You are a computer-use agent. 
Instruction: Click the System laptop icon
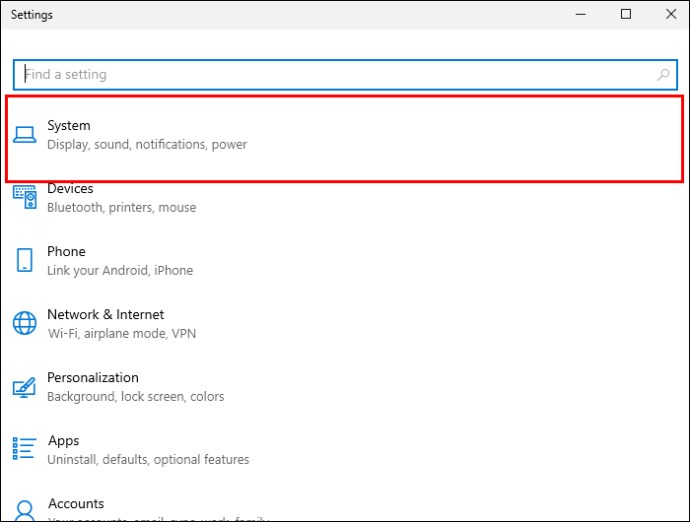(25, 135)
